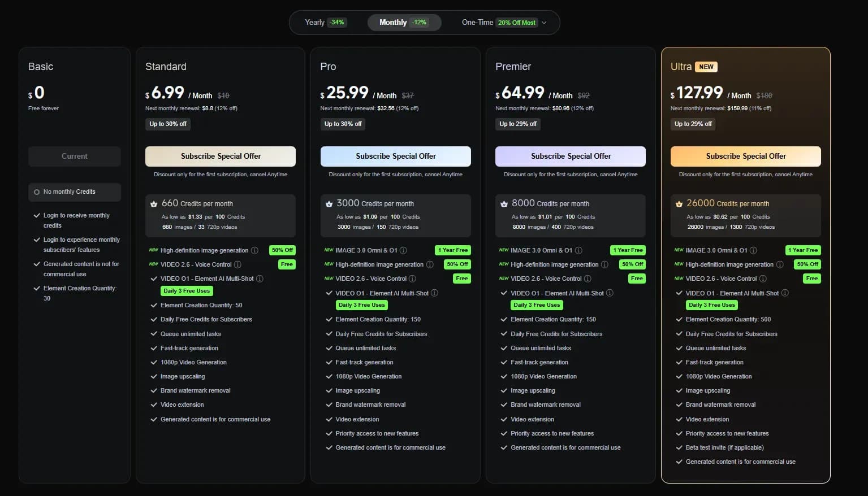Click the gold crown icon beside 26000 Credits

[679, 204]
